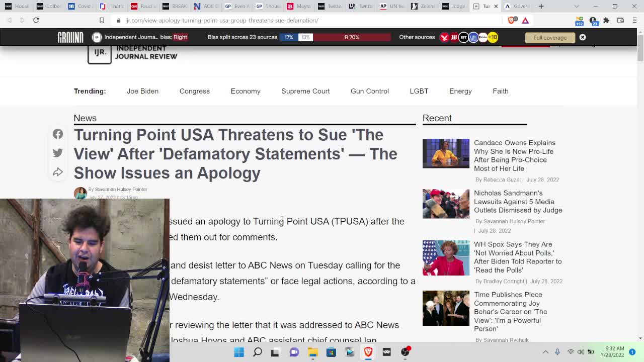Open clock showing 9:32 AM 7/28/2022
This screenshot has height=362, width=644.
tap(611, 352)
